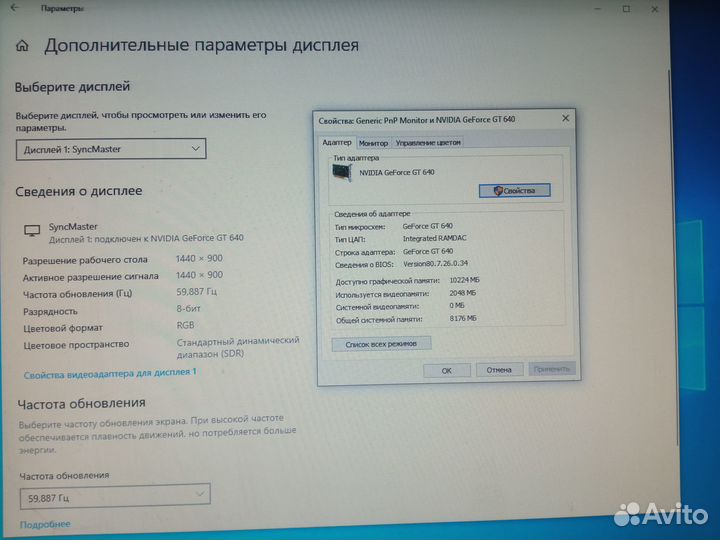This screenshot has height=540, width=720.
Task: Switch to the Адаптер tab
Action: (337, 142)
